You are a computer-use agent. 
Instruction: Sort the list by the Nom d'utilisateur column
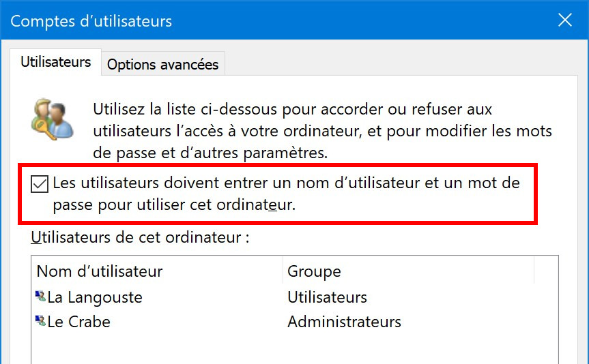click(x=157, y=271)
